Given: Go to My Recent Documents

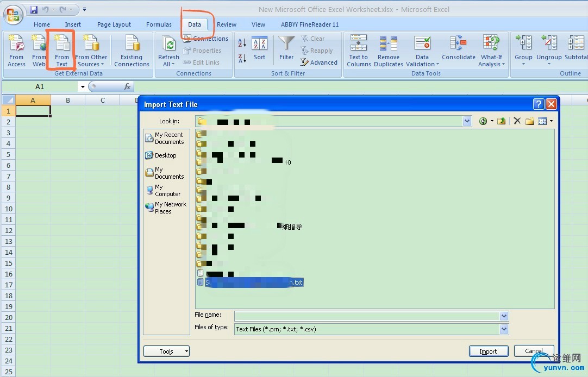Looking at the screenshot, I should [x=165, y=139].
